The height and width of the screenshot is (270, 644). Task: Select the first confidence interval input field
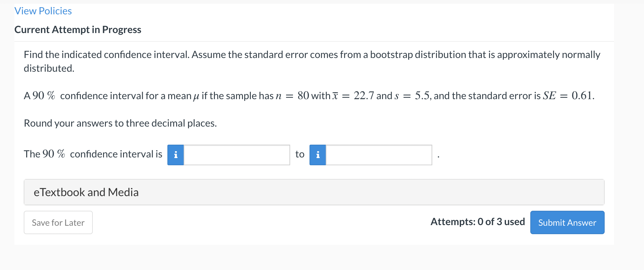[x=237, y=155]
